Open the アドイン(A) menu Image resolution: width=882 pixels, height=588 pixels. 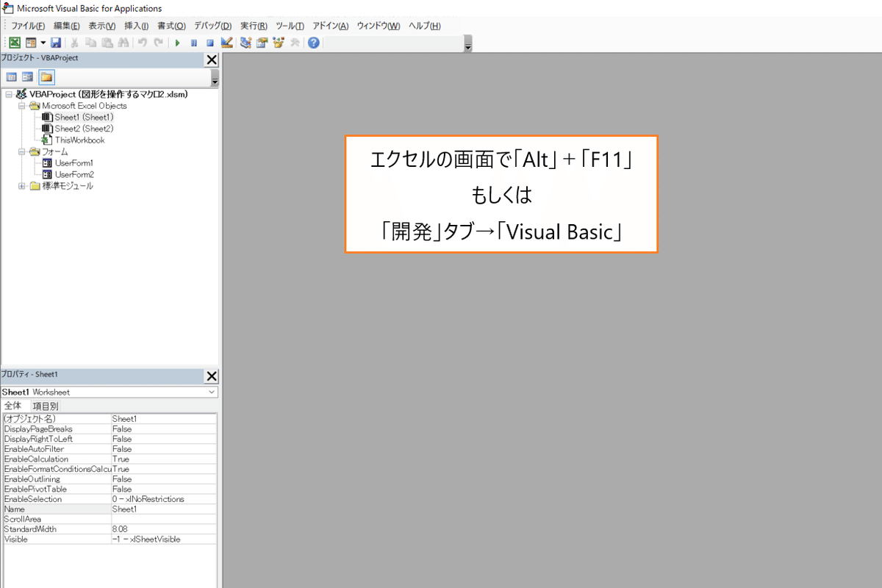click(x=331, y=26)
